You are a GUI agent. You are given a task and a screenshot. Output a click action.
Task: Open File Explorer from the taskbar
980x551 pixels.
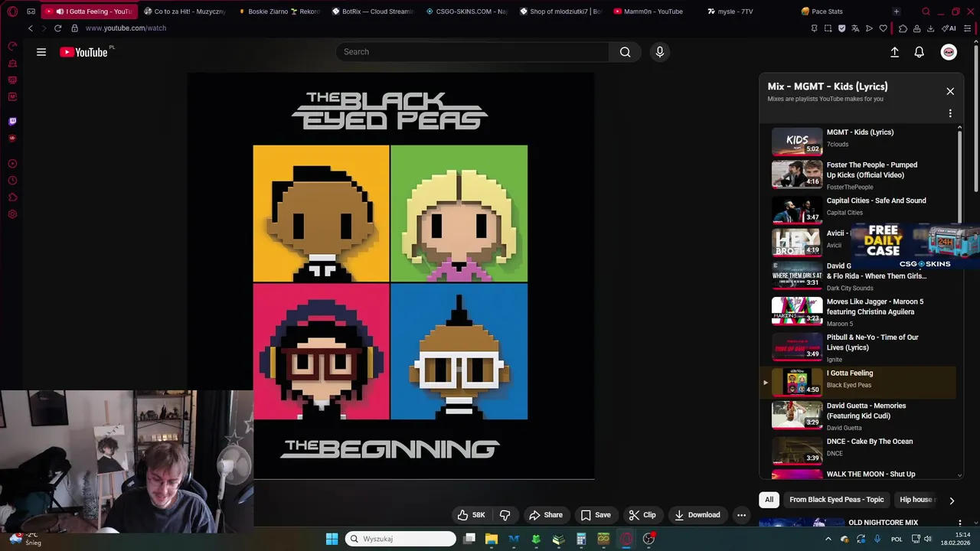pos(492,539)
